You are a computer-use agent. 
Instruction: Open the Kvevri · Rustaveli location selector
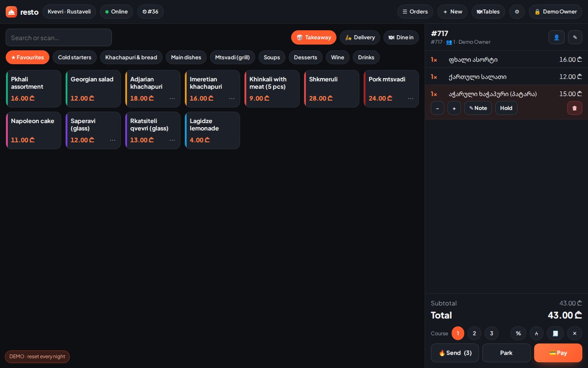click(x=69, y=11)
